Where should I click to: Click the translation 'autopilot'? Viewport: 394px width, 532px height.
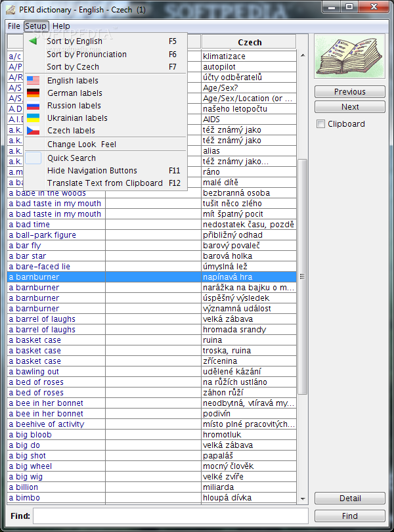point(219,67)
